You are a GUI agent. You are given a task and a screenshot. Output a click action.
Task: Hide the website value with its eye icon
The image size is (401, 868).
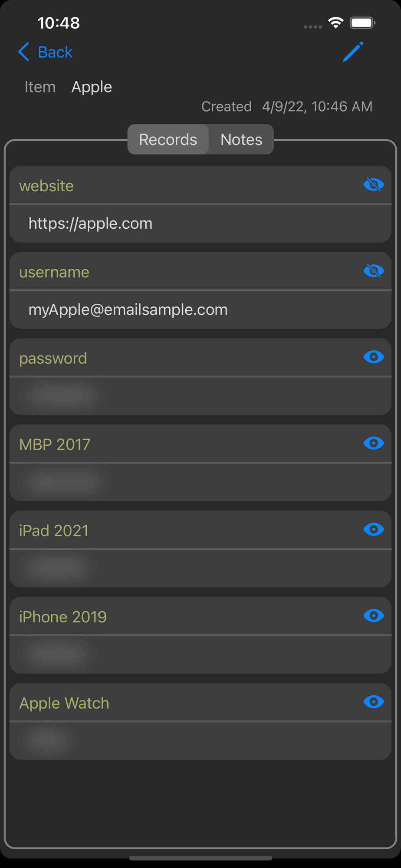pyautogui.click(x=373, y=185)
